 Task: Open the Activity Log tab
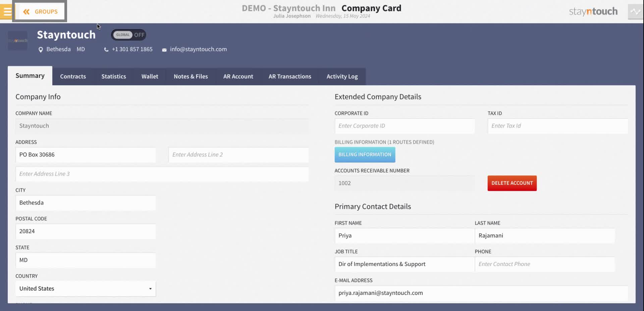coord(342,77)
